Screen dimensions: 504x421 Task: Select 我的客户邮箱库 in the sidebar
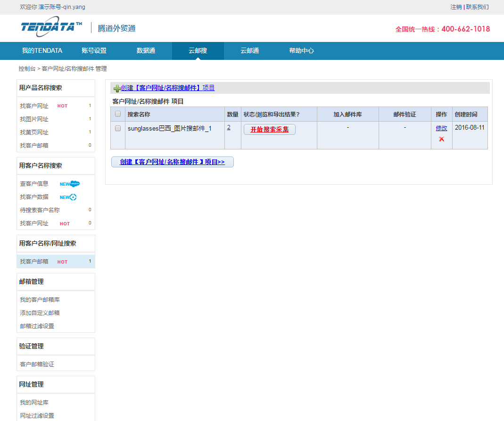40,300
